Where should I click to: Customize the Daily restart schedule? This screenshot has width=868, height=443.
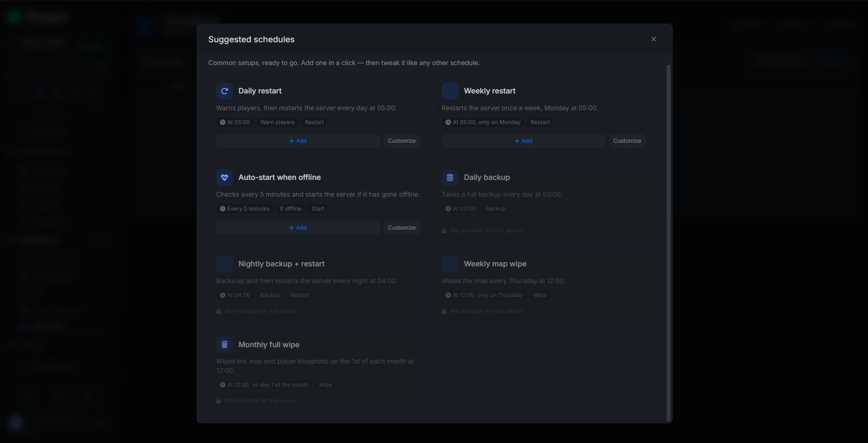402,141
